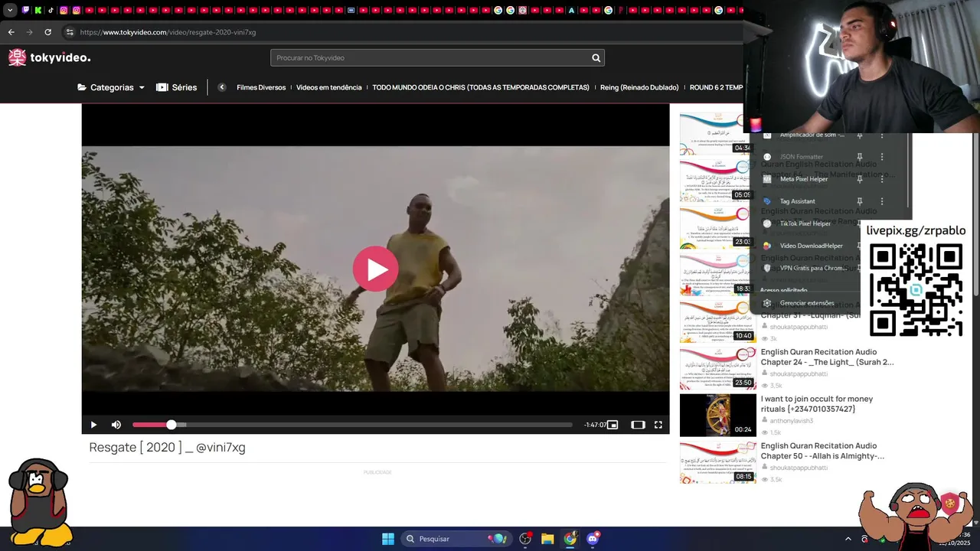Screen dimensions: 980x551
Task: Open site info icon in address bar
Action: click(70, 32)
